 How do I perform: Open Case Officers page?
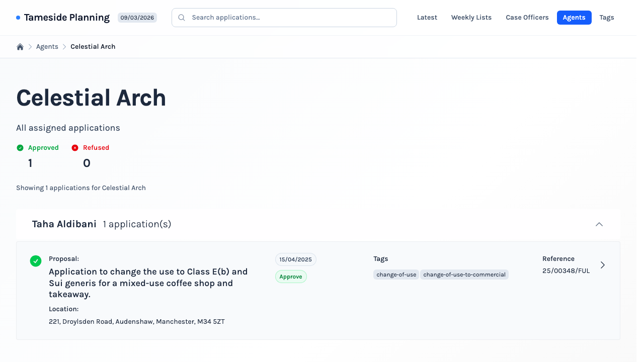click(x=527, y=18)
